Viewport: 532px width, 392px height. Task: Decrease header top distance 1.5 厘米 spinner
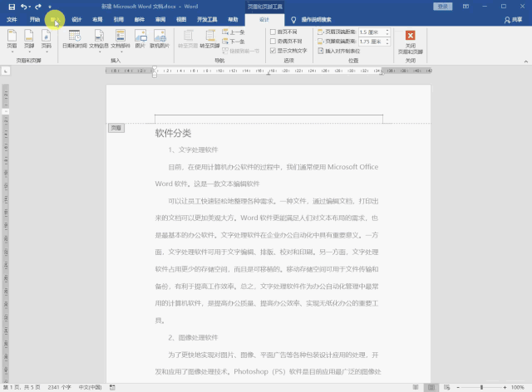[387, 34]
